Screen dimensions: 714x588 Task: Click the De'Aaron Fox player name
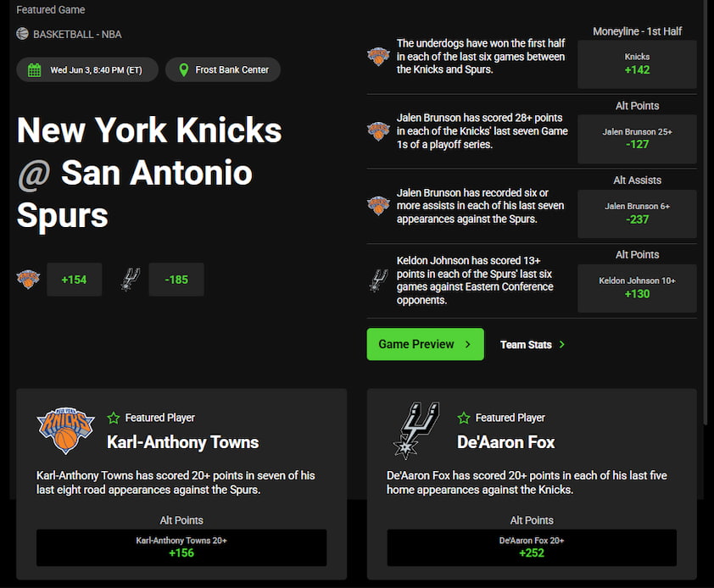tap(506, 442)
